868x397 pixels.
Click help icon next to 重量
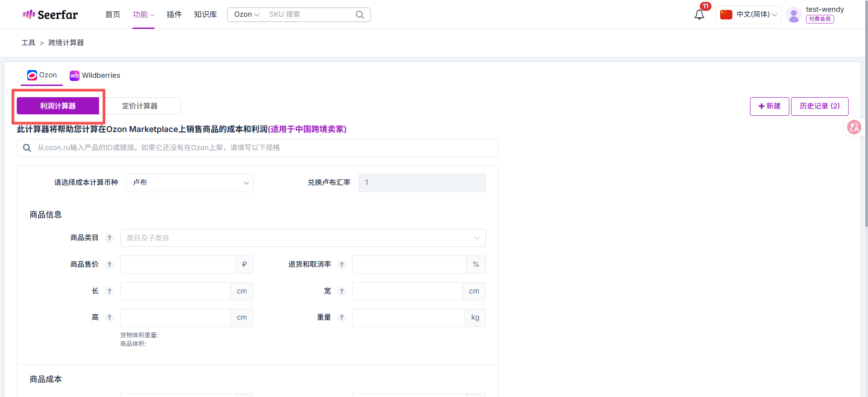click(x=342, y=317)
